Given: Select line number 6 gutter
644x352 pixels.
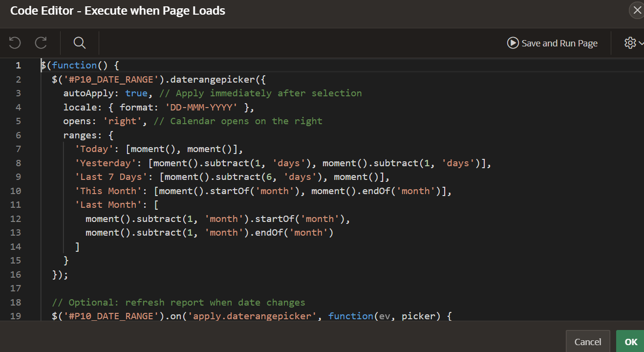Looking at the screenshot, I should 18,135.
